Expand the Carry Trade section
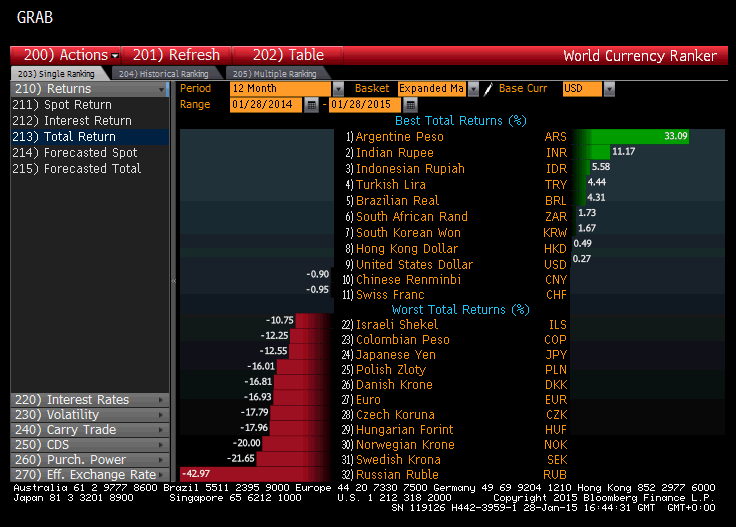Screen dimensions: 736x527 point(89,430)
